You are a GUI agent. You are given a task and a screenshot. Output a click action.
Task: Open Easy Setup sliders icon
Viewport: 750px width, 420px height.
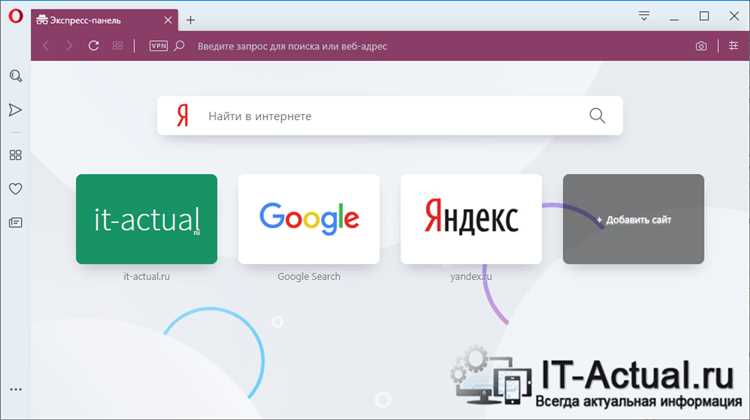(x=733, y=46)
